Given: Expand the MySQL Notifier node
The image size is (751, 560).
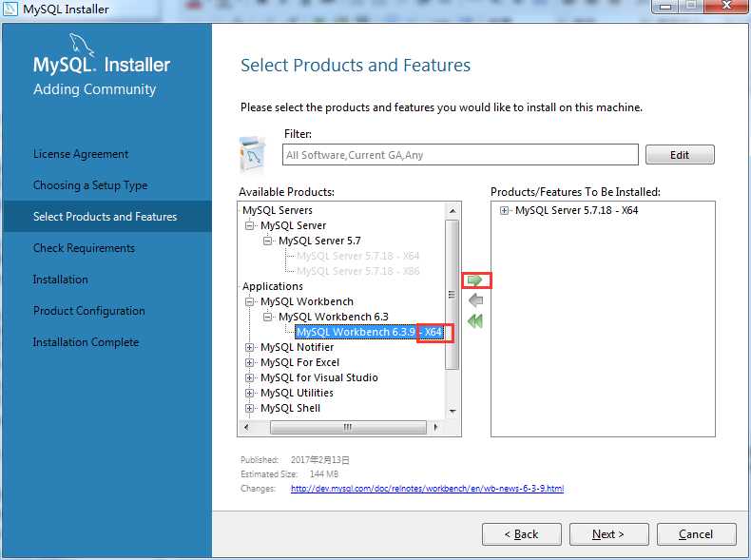Looking at the screenshot, I should [249, 347].
